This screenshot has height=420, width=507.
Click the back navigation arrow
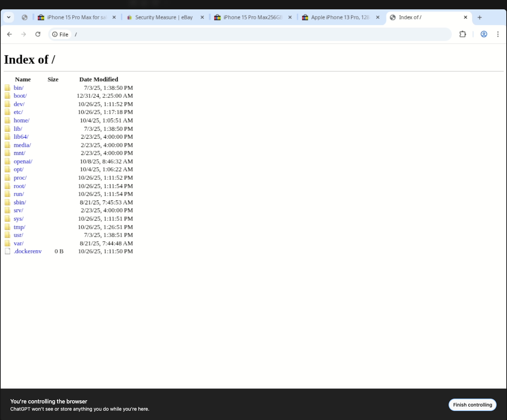[x=9, y=34]
